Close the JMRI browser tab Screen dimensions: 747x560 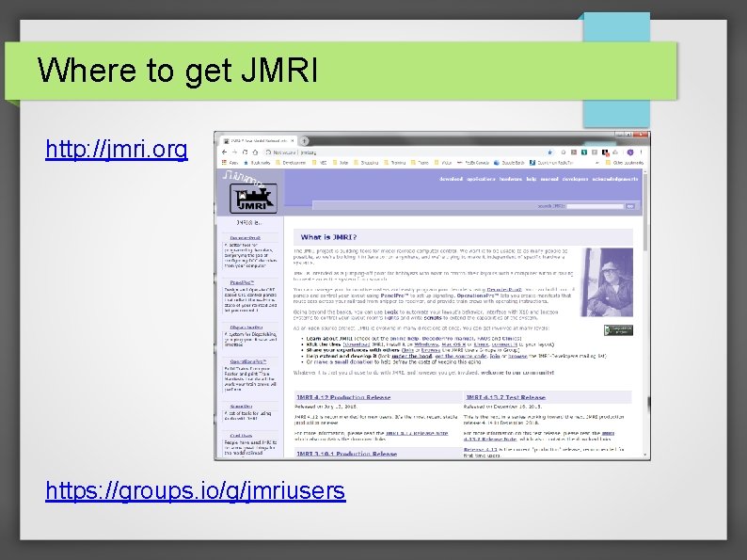pyautogui.click(x=293, y=141)
